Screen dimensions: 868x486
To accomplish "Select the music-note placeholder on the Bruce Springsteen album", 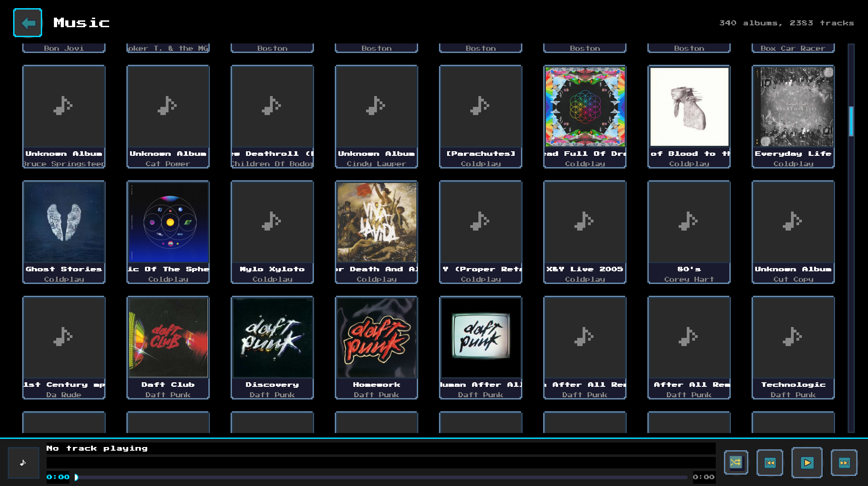I will click(x=63, y=107).
